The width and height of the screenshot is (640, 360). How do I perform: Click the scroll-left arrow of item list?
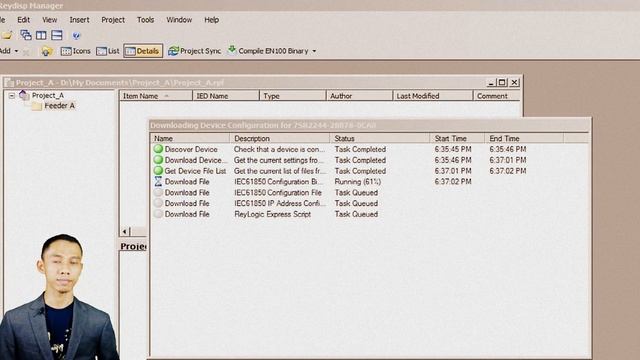125,231
